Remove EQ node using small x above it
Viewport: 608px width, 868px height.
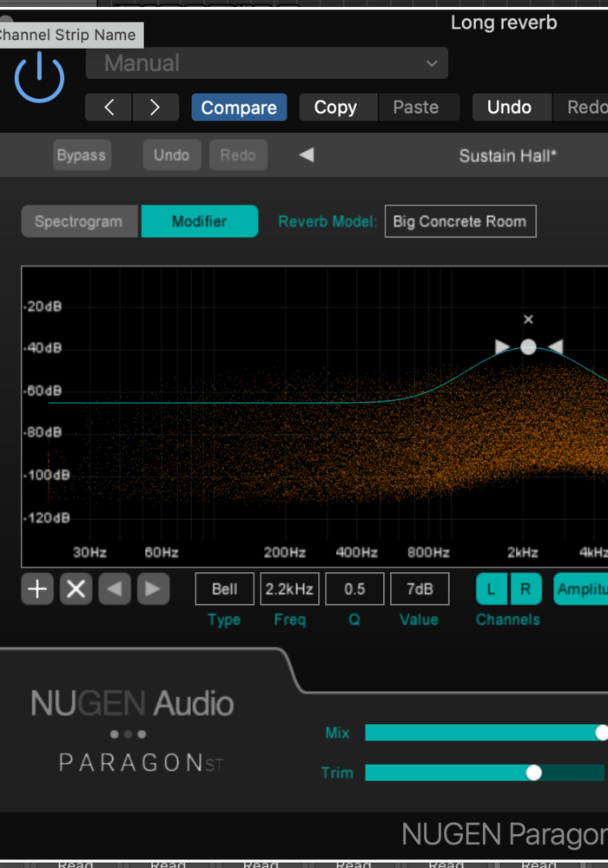tap(528, 320)
